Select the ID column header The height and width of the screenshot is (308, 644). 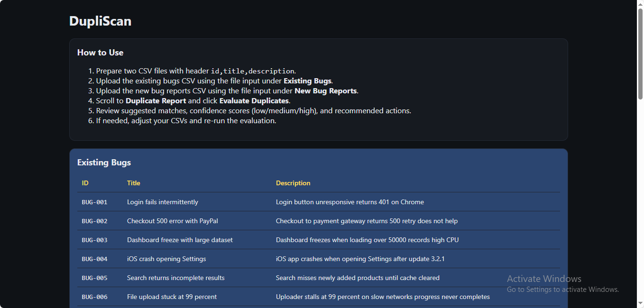[85, 183]
